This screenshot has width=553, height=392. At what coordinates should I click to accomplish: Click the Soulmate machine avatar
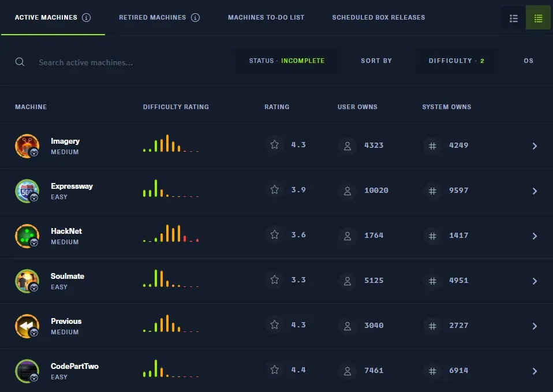pos(27,281)
